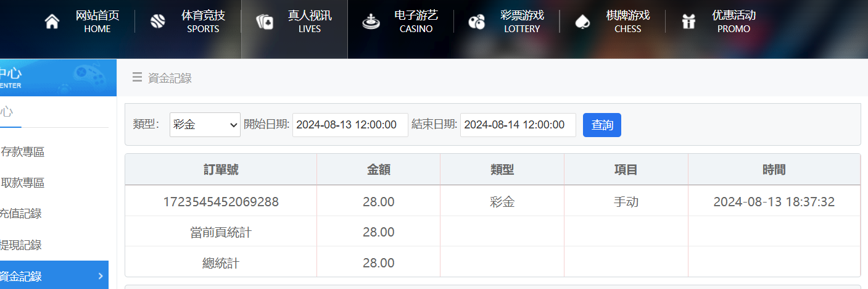Open 电子游艺 CASINO menu
868x289 pixels.
click(x=416, y=22)
